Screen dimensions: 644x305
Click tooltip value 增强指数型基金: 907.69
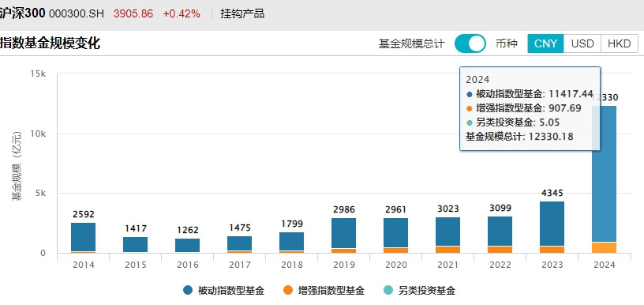coord(524,108)
